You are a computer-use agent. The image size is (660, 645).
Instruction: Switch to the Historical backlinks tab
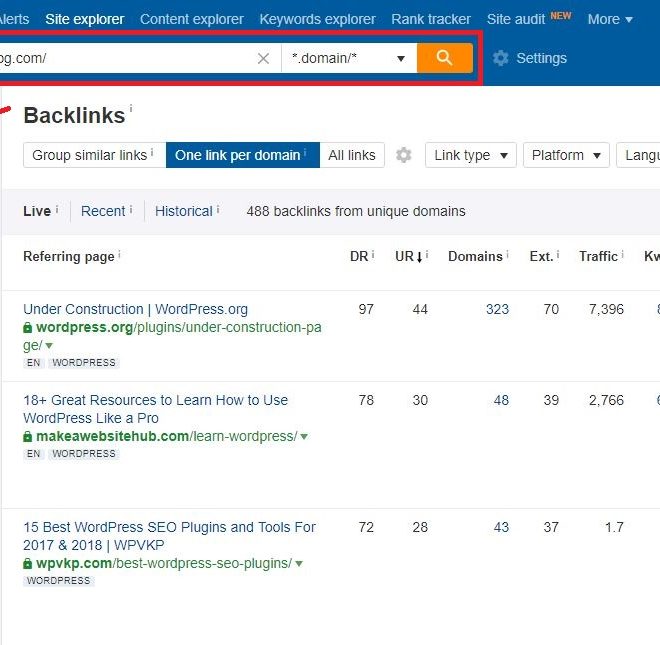click(184, 211)
